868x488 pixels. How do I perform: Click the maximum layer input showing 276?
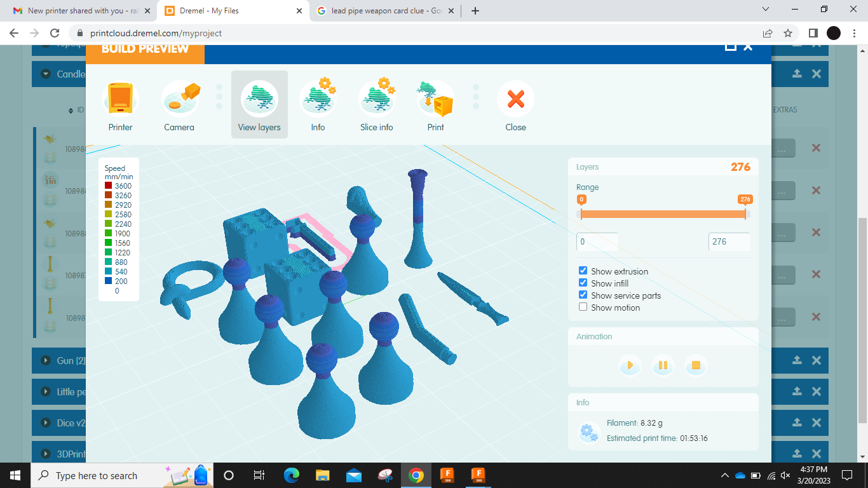point(729,241)
